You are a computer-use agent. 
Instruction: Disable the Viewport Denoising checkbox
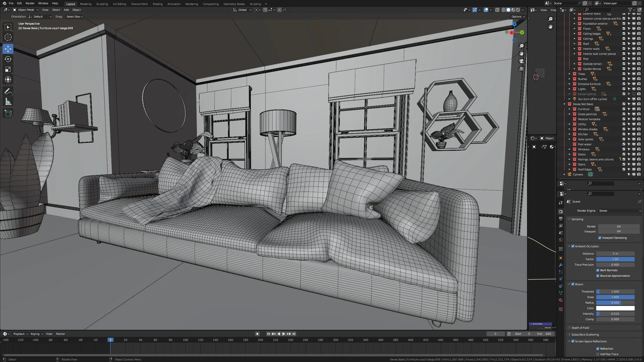point(600,238)
